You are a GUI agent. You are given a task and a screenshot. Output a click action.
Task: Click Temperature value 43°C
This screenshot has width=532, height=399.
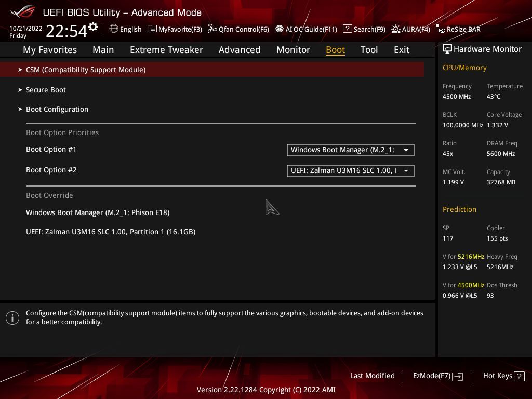494,97
